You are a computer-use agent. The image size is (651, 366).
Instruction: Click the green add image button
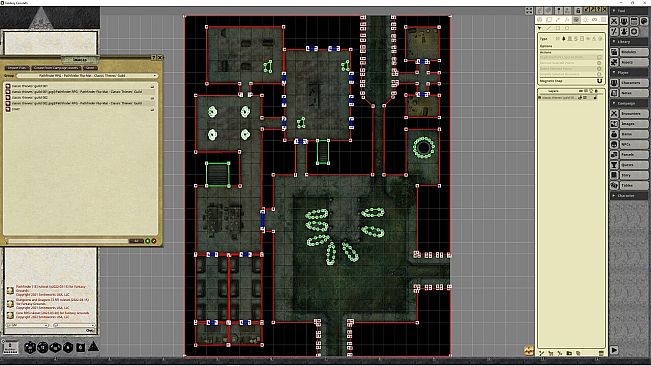147,241
